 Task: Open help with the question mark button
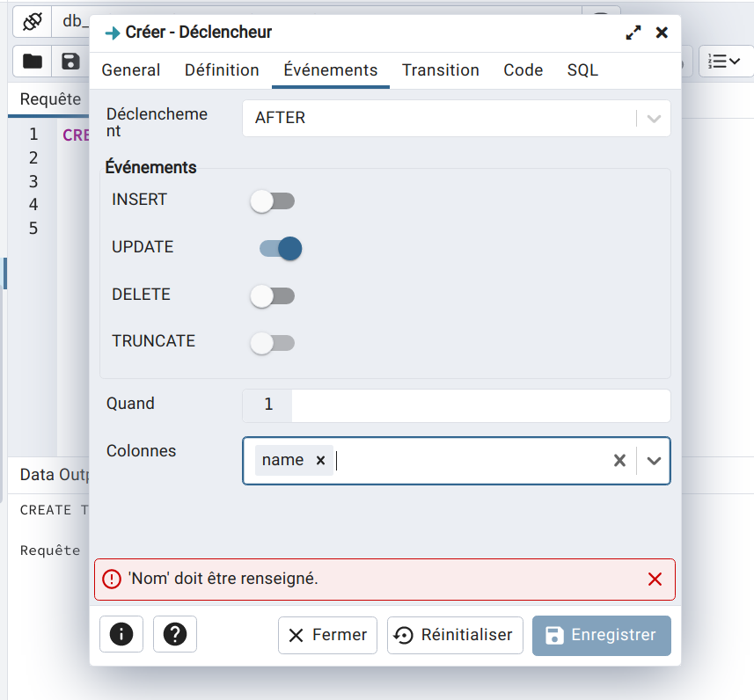[x=175, y=634]
